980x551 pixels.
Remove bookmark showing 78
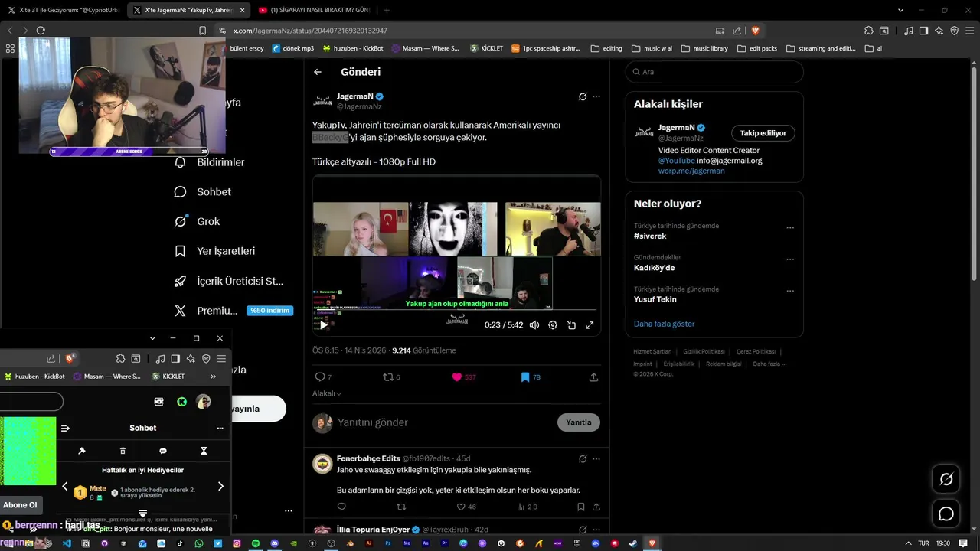(x=531, y=377)
